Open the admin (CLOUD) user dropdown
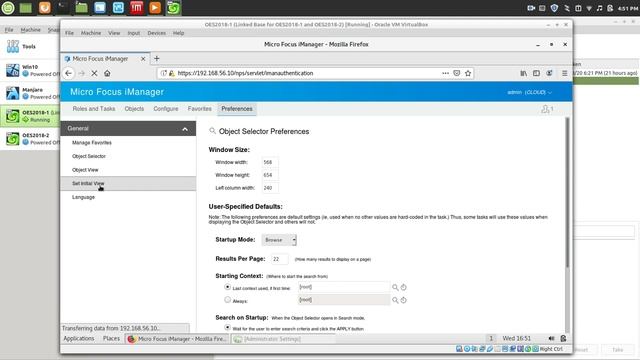This screenshot has height=360, width=640. [x=529, y=92]
